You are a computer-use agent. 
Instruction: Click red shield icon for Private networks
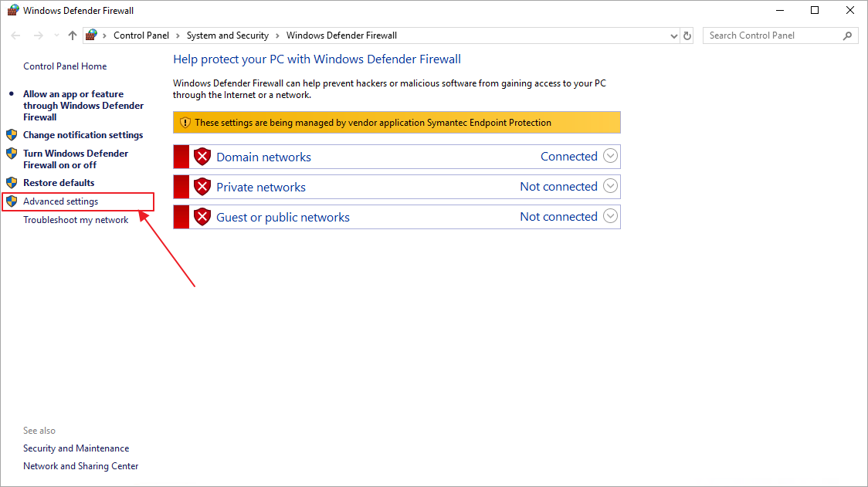202,187
